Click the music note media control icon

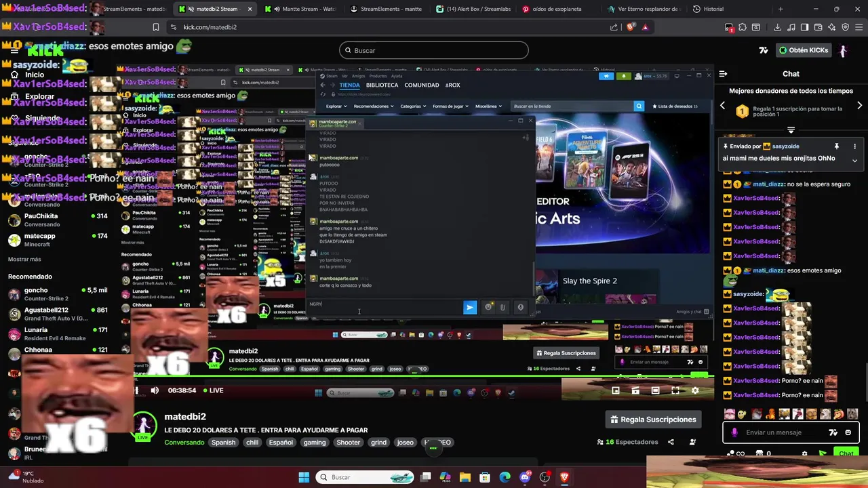[x=791, y=27]
